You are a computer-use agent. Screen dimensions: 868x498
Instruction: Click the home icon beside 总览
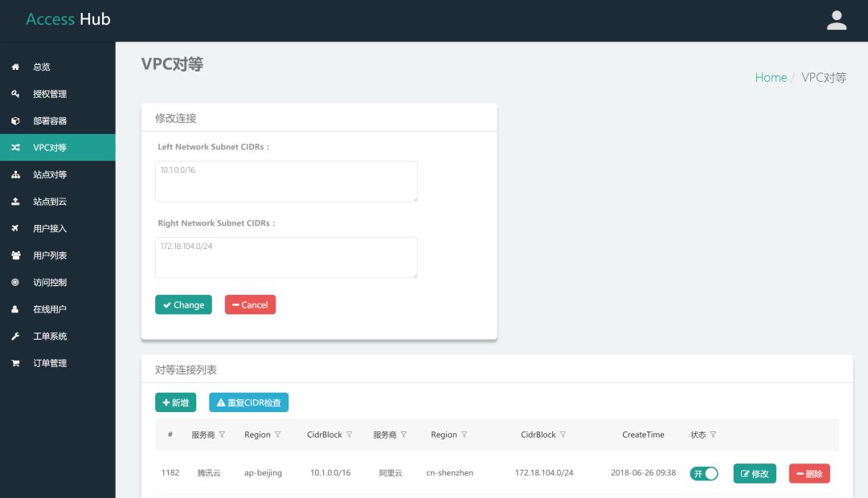tap(15, 67)
